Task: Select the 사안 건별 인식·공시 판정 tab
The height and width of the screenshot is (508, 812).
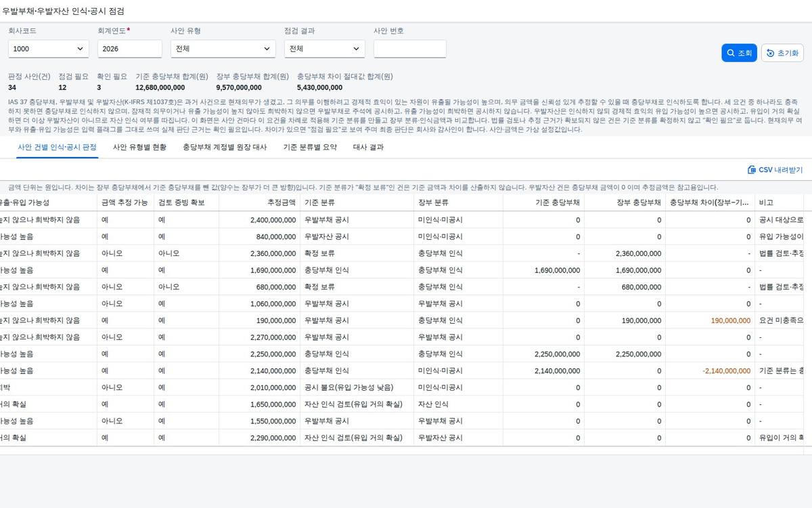Action: [x=57, y=147]
